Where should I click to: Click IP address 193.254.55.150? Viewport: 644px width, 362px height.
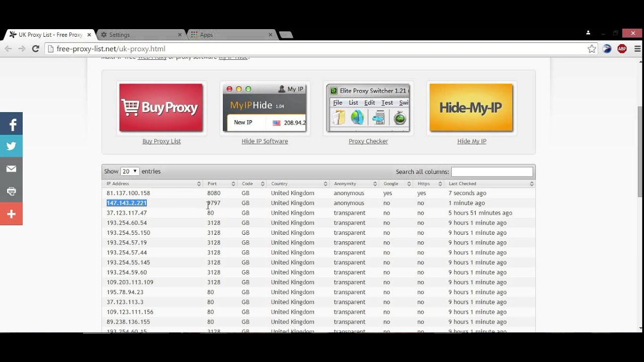click(128, 233)
